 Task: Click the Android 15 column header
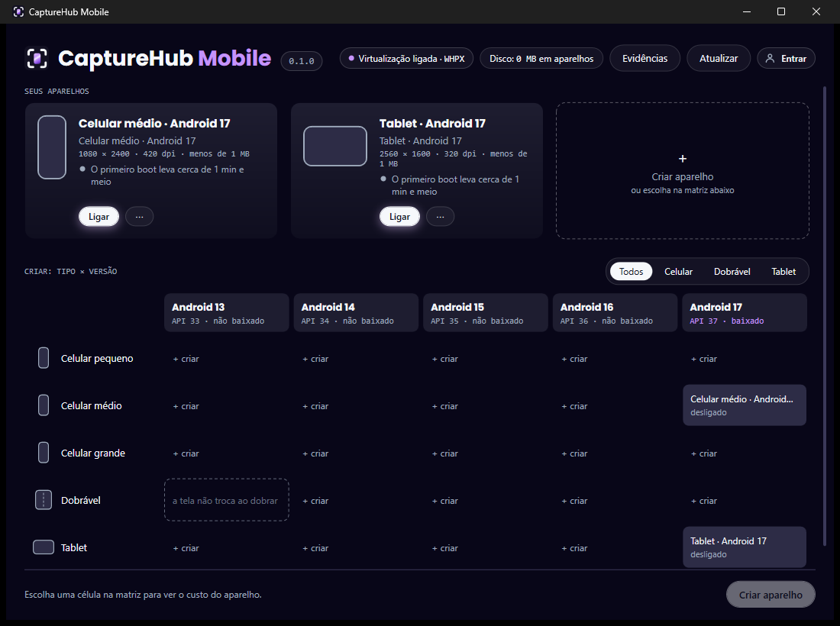486,313
